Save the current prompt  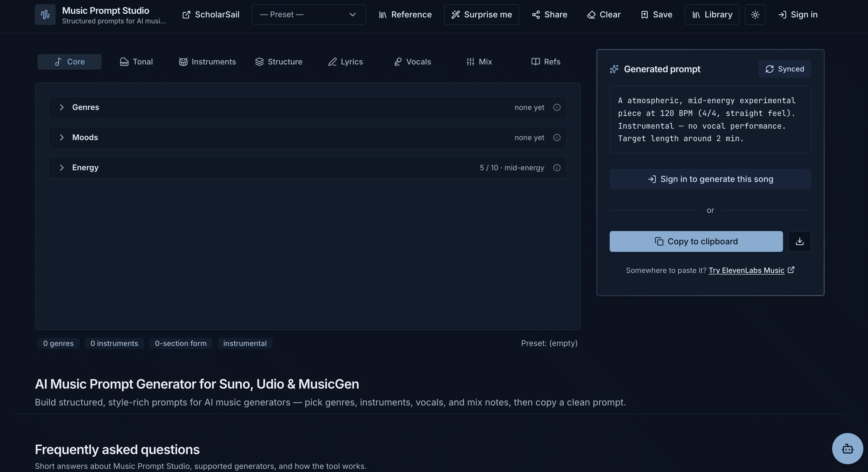point(656,15)
